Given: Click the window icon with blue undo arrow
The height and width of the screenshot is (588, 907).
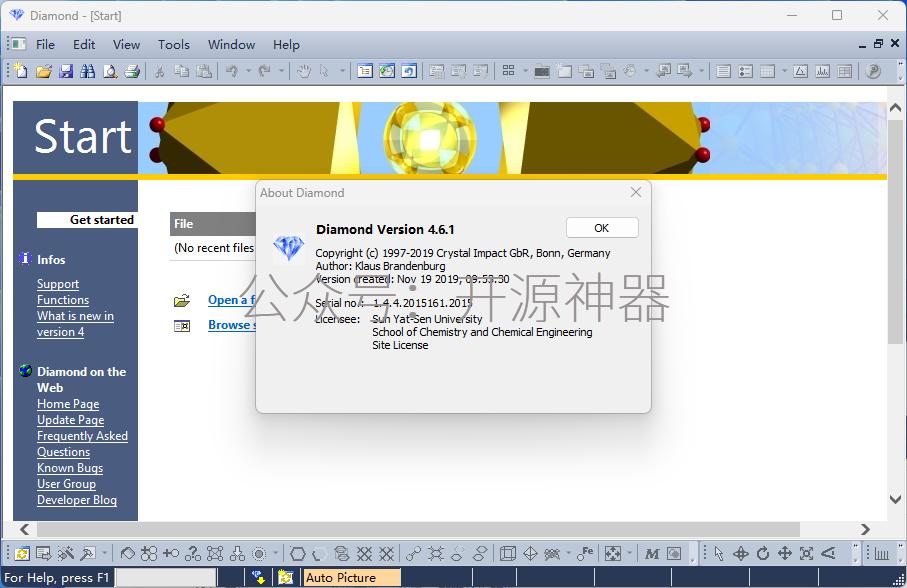Looking at the screenshot, I should pyautogui.click(x=409, y=71).
